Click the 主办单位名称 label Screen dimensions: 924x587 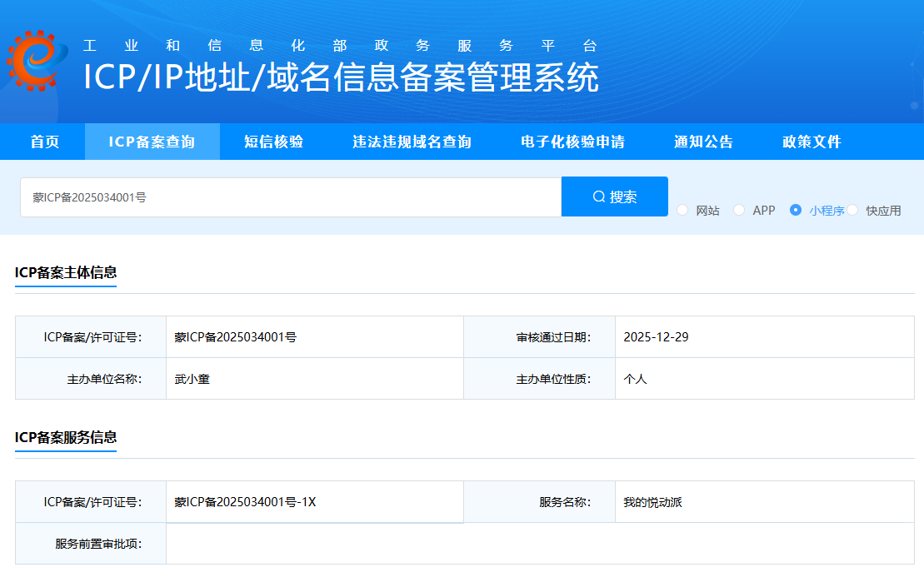(x=104, y=379)
